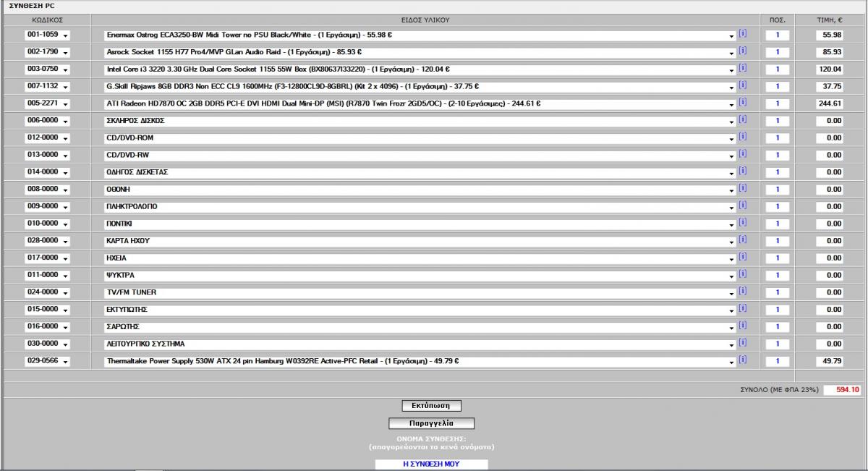Open code dropdown 001-1059
Viewport: 868px width, 471px height.
(46, 35)
